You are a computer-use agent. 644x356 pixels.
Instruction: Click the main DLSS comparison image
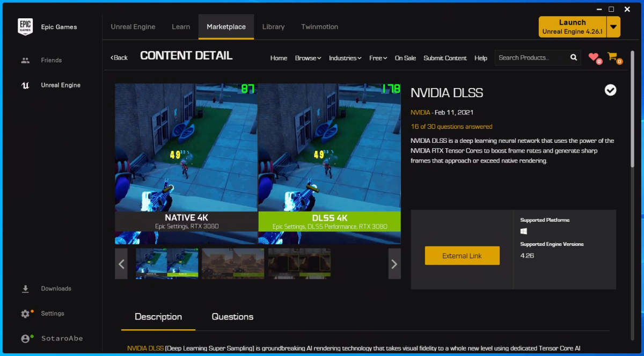(258, 164)
